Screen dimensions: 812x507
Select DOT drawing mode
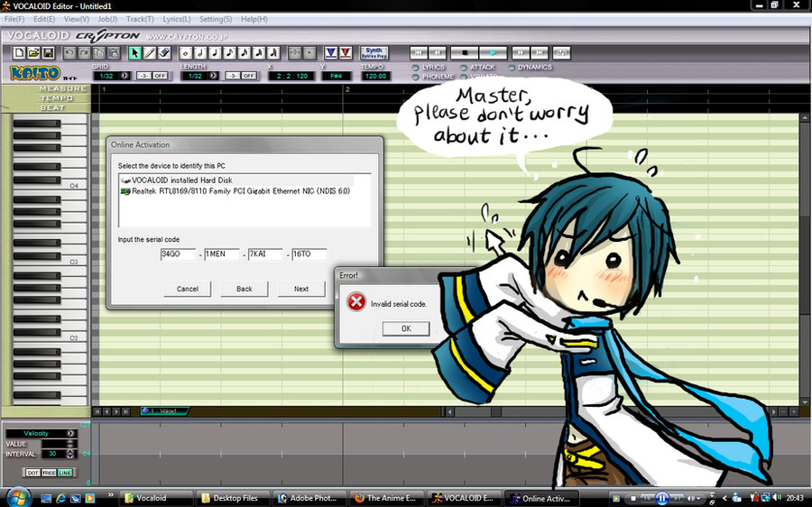pyautogui.click(x=32, y=473)
